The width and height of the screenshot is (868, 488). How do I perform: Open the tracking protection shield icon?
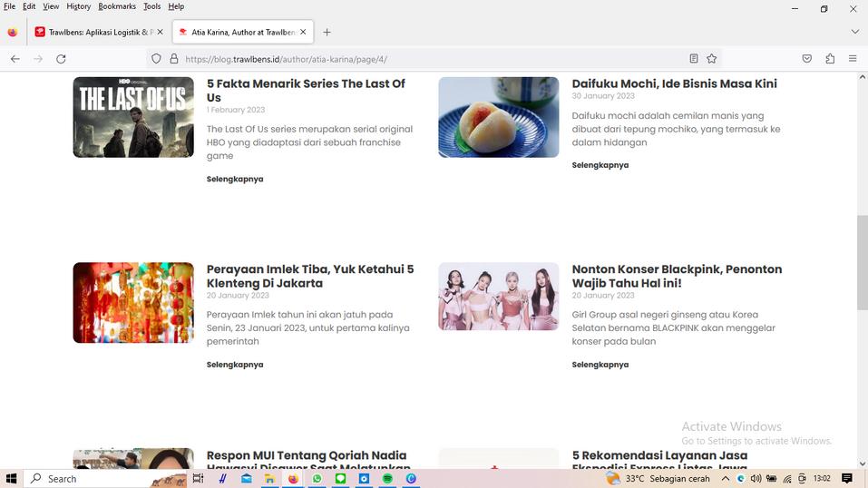(x=156, y=59)
